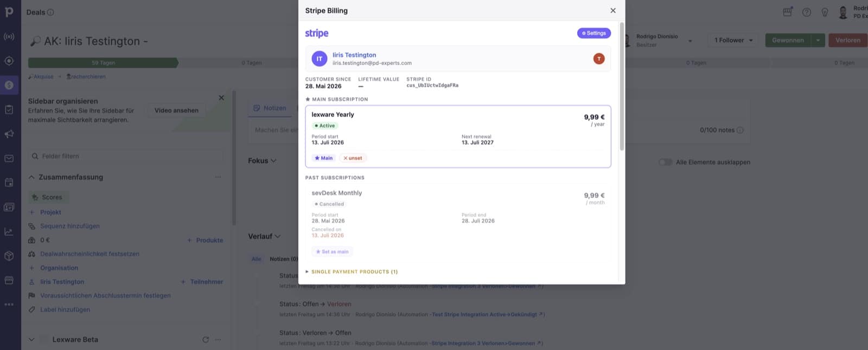Click IT initials avatar in Stripe modal
Viewport: 868px width, 350px height.
[x=320, y=59]
